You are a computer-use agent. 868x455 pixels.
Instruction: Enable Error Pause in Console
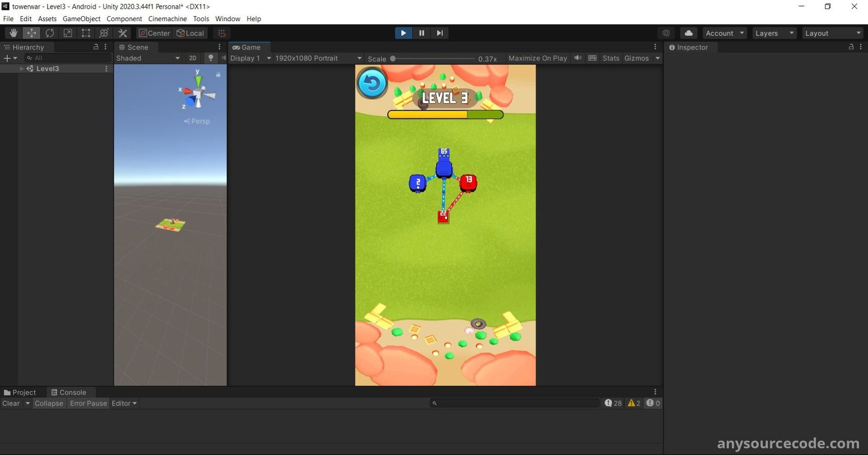coord(88,403)
